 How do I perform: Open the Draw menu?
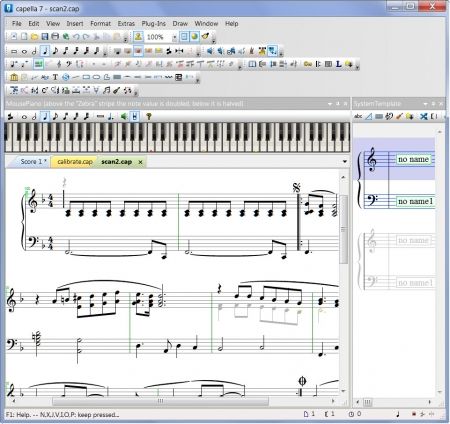[x=180, y=23]
